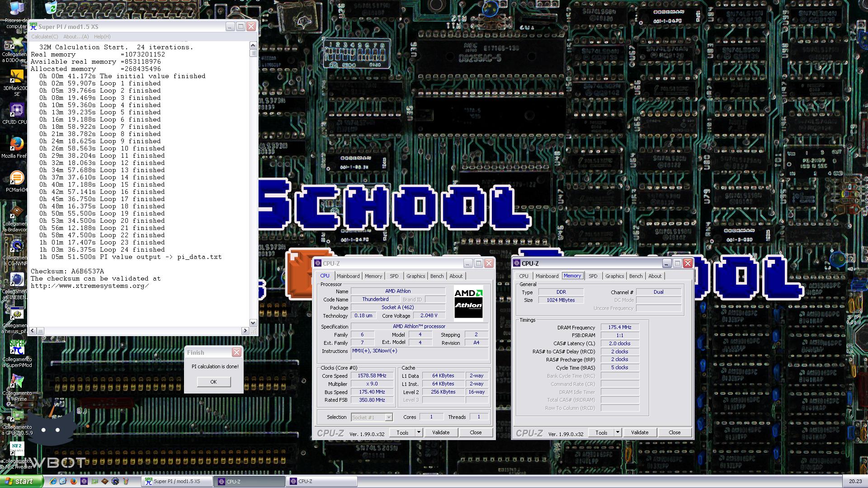The height and width of the screenshot is (488, 868).
Task: Click the clock-gauge quick launch icon
Action: pyautogui.click(x=115, y=482)
